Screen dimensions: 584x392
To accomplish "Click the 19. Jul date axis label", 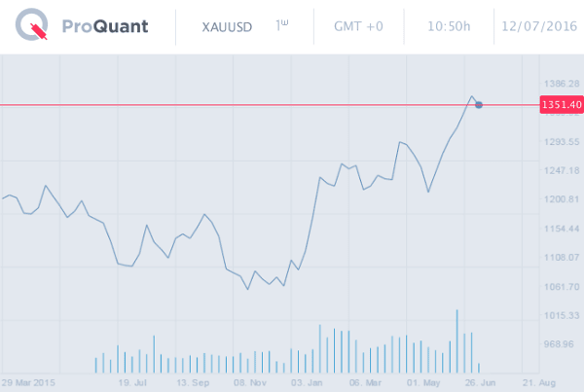I will pyautogui.click(x=133, y=382).
